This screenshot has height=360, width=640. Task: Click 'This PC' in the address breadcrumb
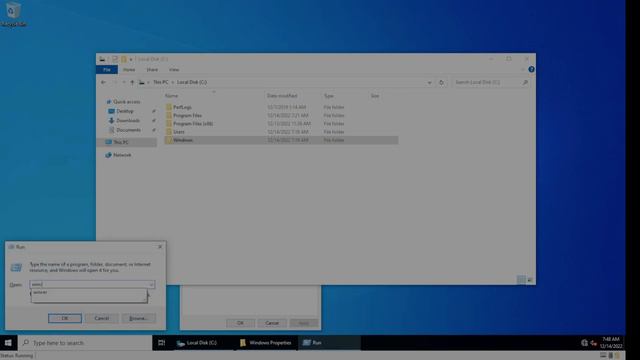pyautogui.click(x=161, y=82)
